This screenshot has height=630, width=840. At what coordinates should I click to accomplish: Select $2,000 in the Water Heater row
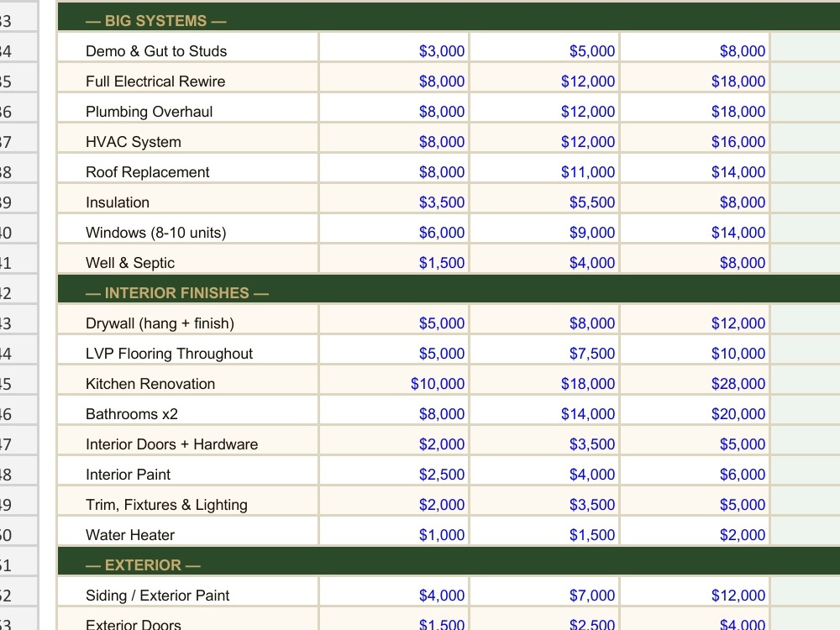click(696, 532)
